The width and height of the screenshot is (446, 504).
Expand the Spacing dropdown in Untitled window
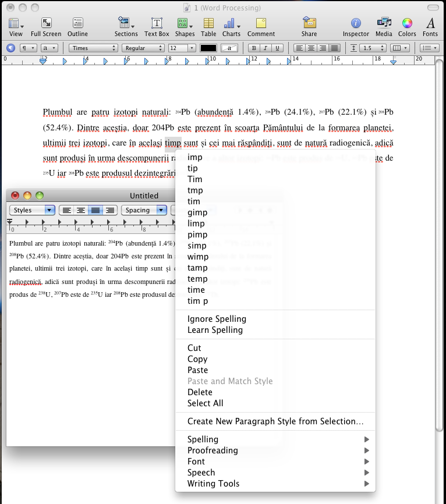pyautogui.click(x=144, y=210)
